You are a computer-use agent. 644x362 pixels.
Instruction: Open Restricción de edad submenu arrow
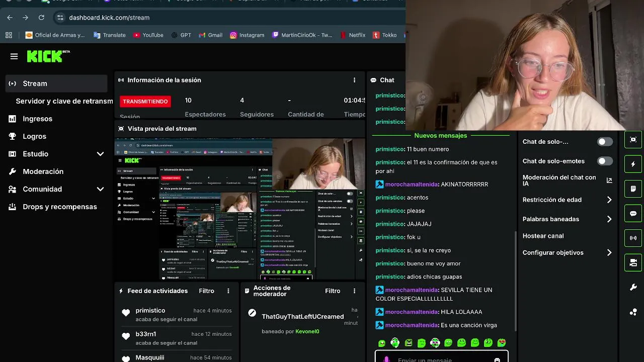[x=609, y=200]
